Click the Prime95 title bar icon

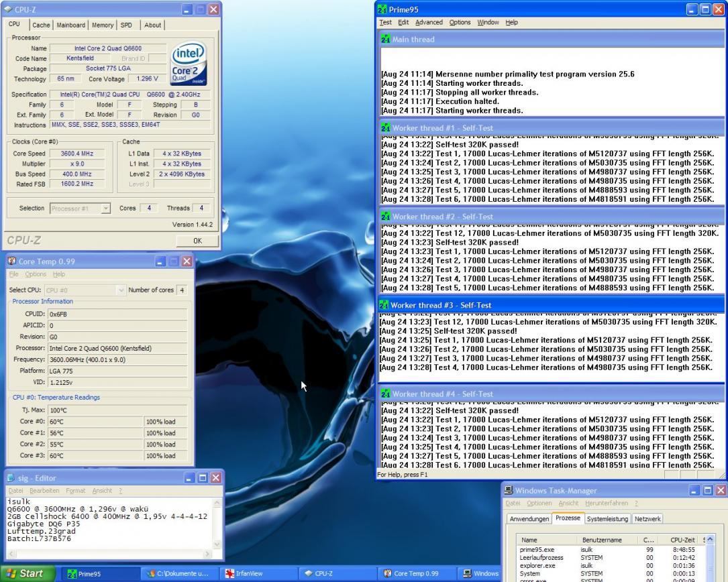[x=382, y=9]
